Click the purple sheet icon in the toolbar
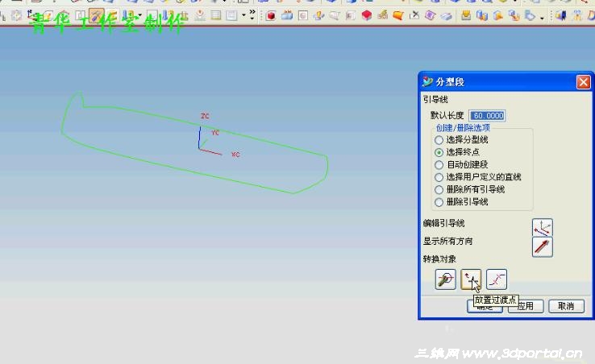This screenshot has height=364, width=595. click(430, 15)
